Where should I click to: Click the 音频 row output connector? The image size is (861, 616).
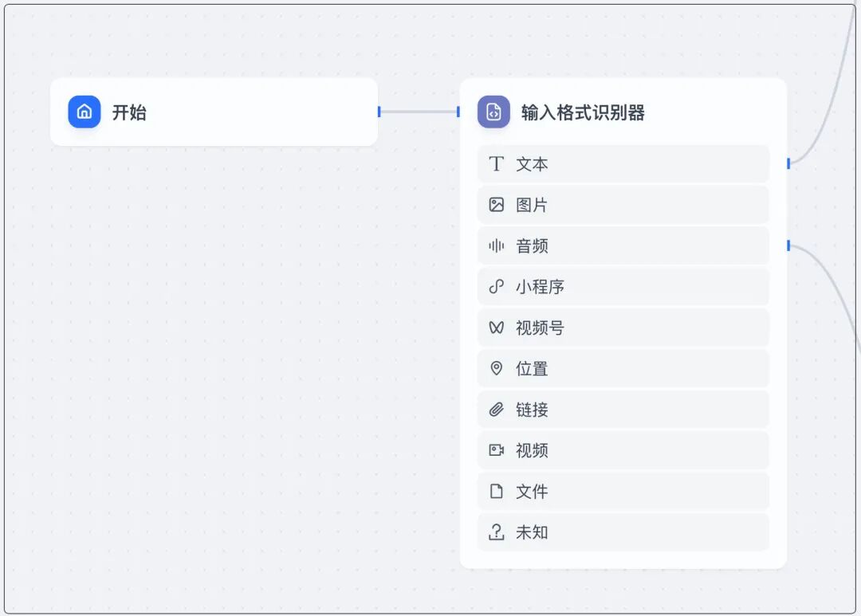[x=788, y=245]
